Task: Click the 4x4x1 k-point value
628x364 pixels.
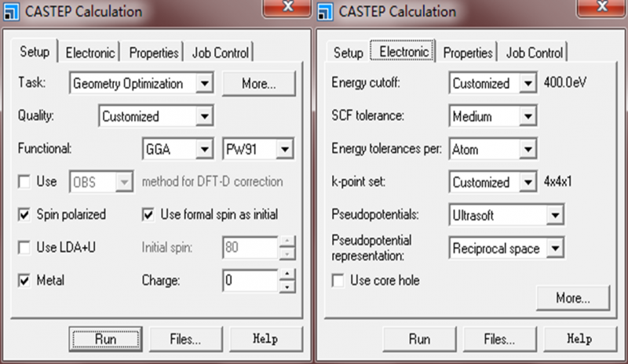Action: 557,182
